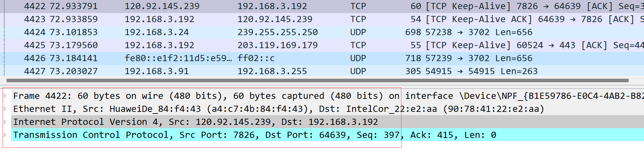Select packet 4425 to 203.119.169.179
This screenshot has width=644, height=160.
pos(322,45)
